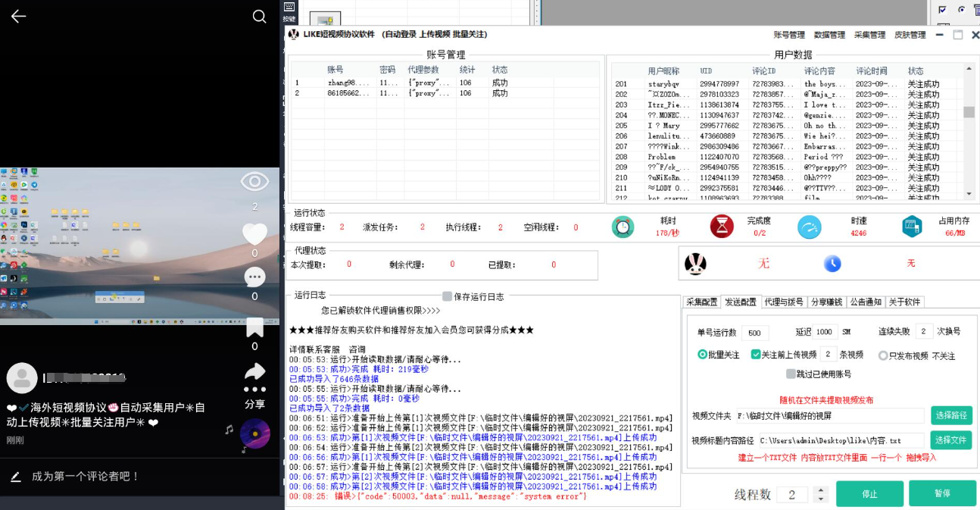This screenshot has height=510, width=980.
Task: Bookmark the video with the flag icon
Action: click(254, 327)
